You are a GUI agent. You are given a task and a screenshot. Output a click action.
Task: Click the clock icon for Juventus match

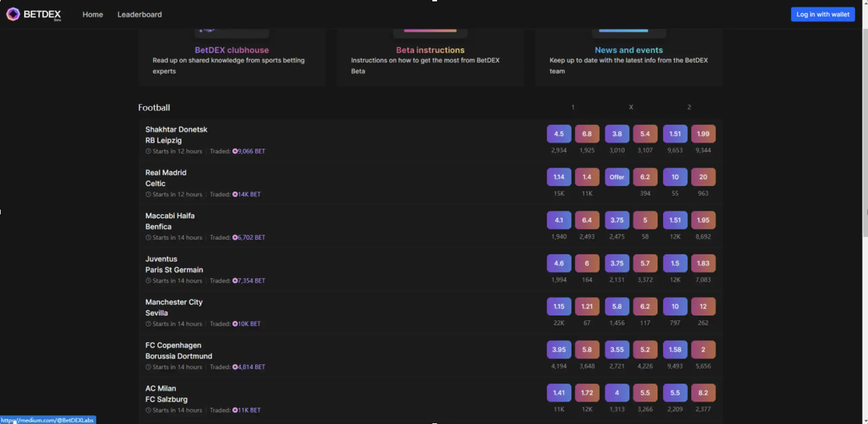pyautogui.click(x=148, y=281)
